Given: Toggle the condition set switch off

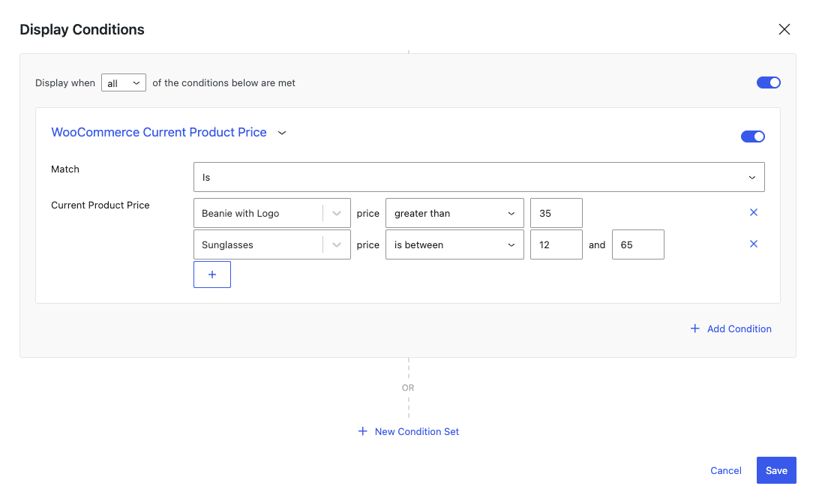Looking at the screenshot, I should click(768, 82).
